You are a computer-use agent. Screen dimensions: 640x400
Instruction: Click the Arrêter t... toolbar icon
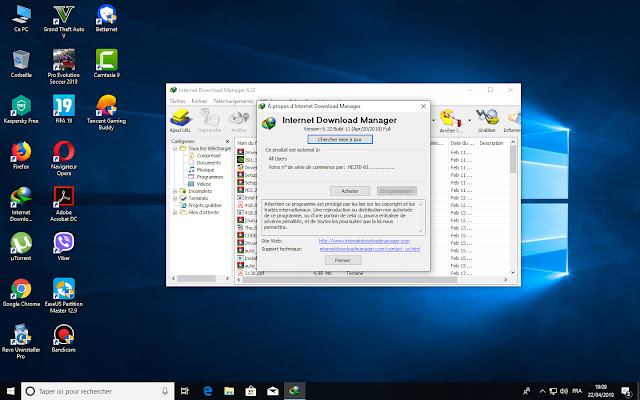pyautogui.click(x=451, y=120)
